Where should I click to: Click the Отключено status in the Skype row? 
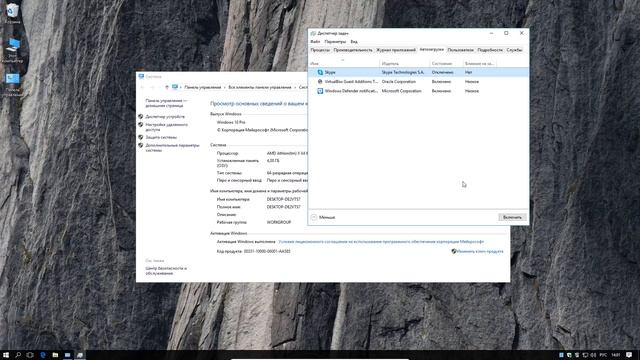pos(442,72)
